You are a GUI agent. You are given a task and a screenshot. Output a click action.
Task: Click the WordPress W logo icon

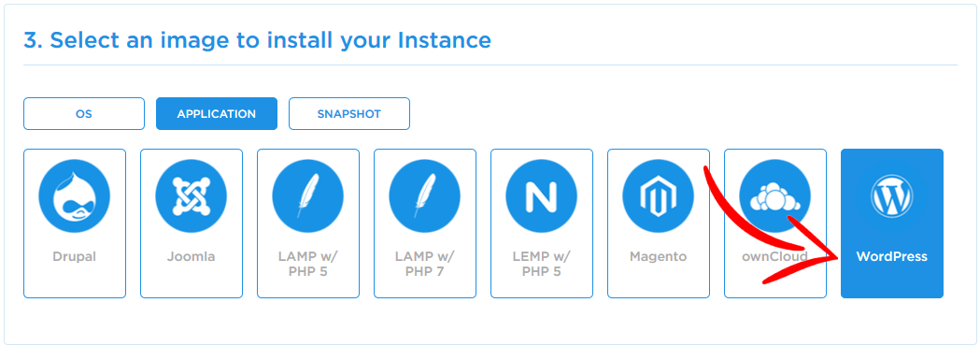click(892, 195)
